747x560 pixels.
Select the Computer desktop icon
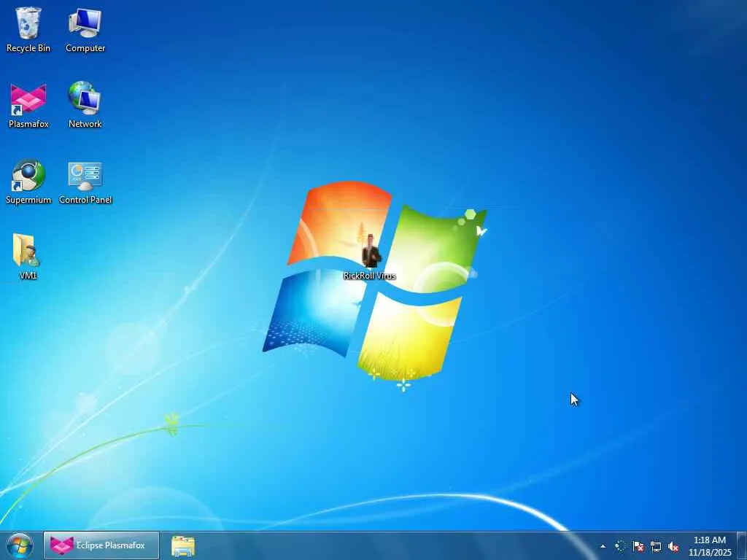click(85, 29)
